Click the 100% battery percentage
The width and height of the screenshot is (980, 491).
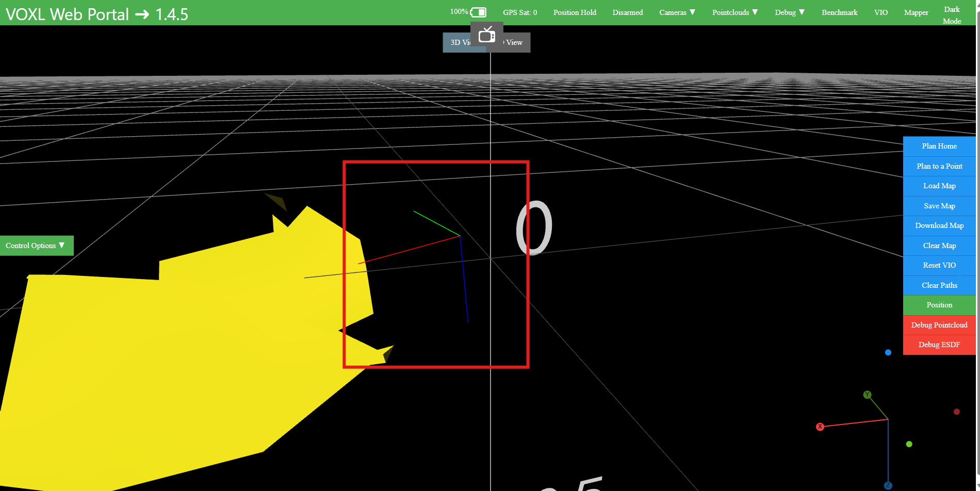tap(459, 11)
